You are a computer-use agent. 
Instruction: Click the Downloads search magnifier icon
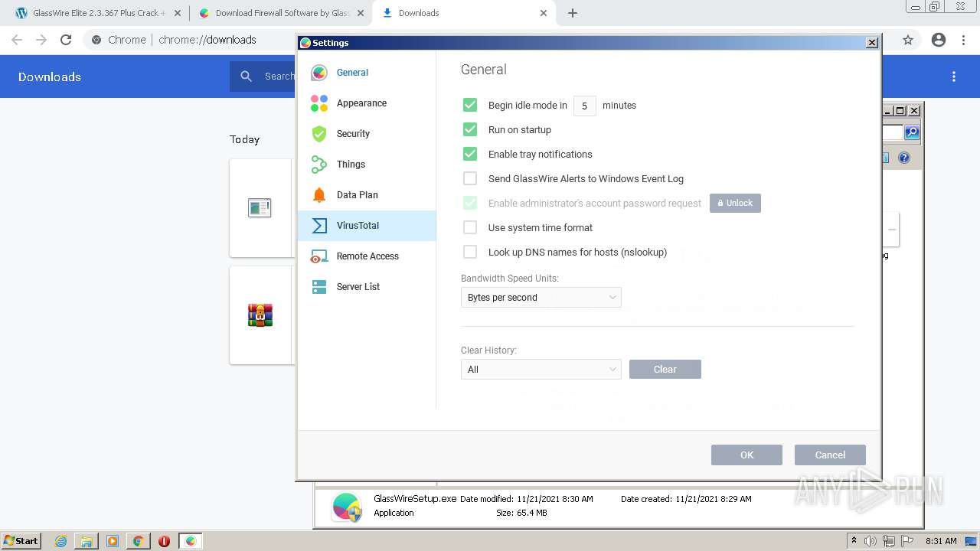(246, 77)
